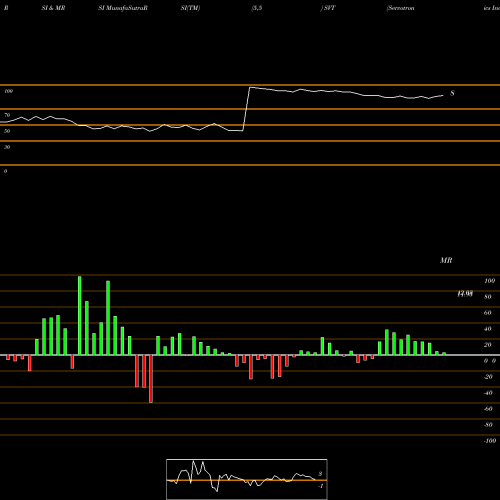This screenshot has height=500, width=500.
Task: Click the 'SI(TM)' header label
Action: (190, 8)
